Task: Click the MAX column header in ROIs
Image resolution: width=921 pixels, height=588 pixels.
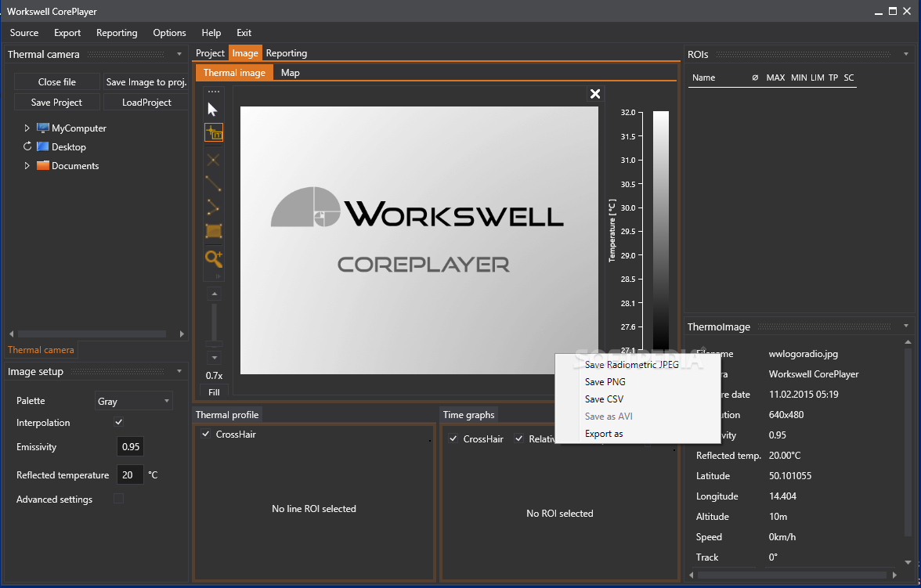Action: click(x=775, y=78)
